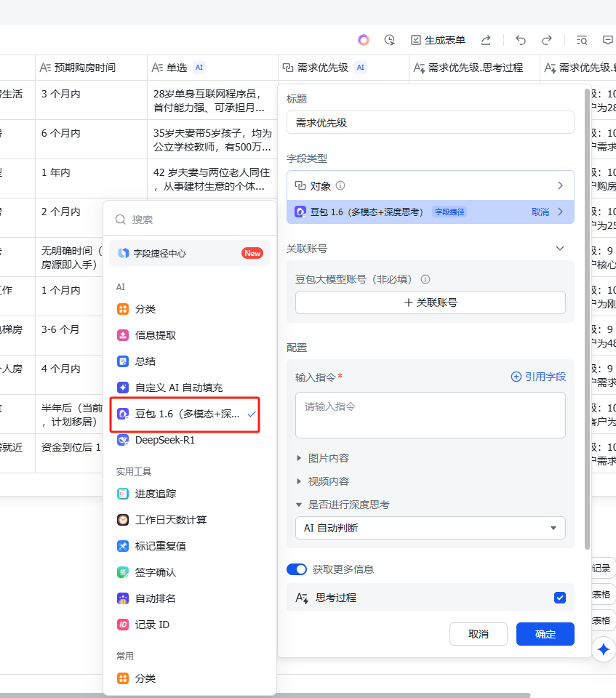Toggle 获取更多信息 switch
Image resolution: width=616 pixels, height=698 pixels.
point(297,569)
